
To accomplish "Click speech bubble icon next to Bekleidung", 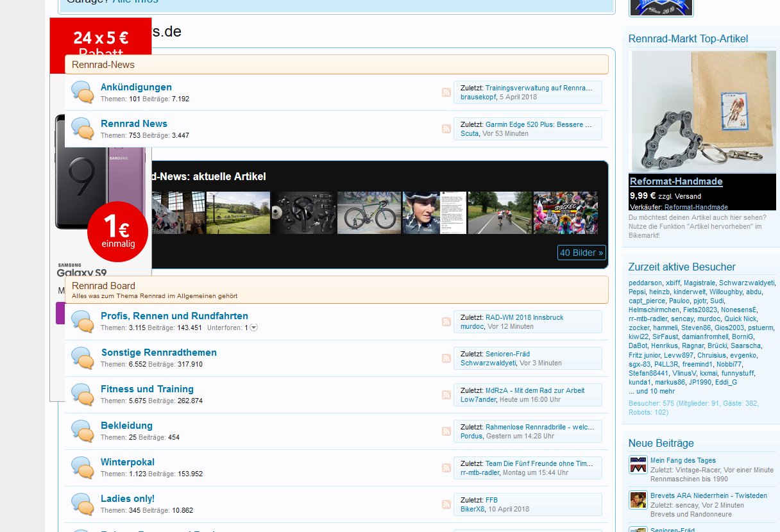I will pos(83,431).
